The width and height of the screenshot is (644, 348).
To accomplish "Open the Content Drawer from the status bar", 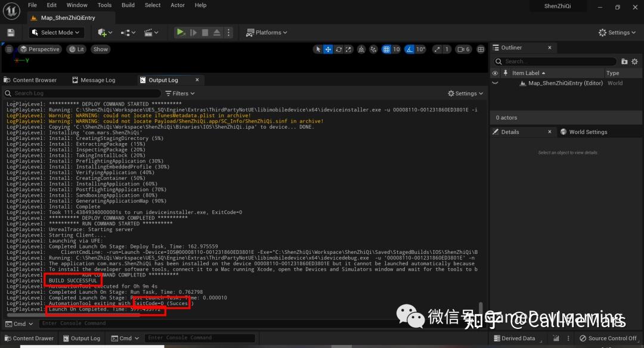I will coord(29,338).
